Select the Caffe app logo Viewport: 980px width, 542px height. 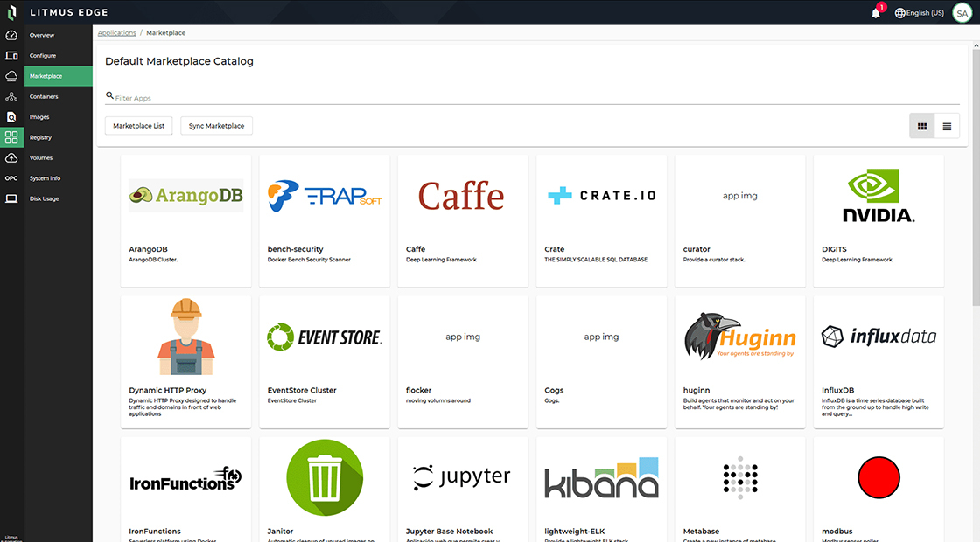461,196
